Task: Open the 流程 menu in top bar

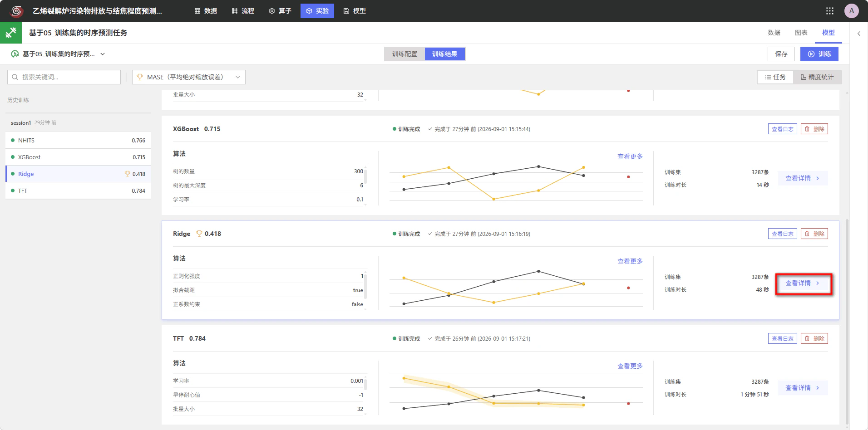Action: (x=243, y=11)
